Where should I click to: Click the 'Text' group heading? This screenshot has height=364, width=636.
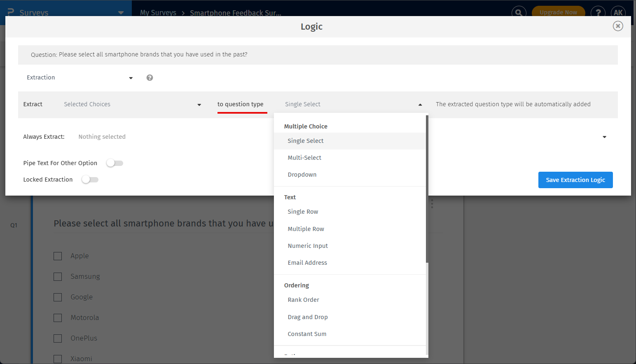[290, 197]
